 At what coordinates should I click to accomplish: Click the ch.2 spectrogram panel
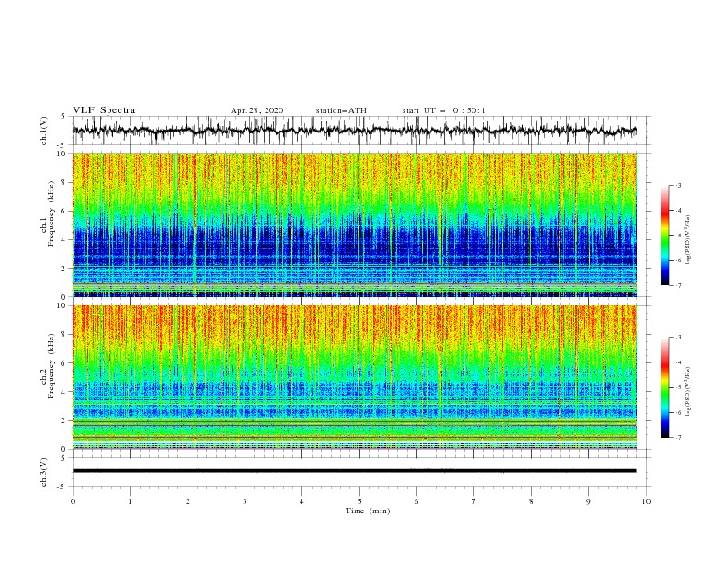[354, 377]
